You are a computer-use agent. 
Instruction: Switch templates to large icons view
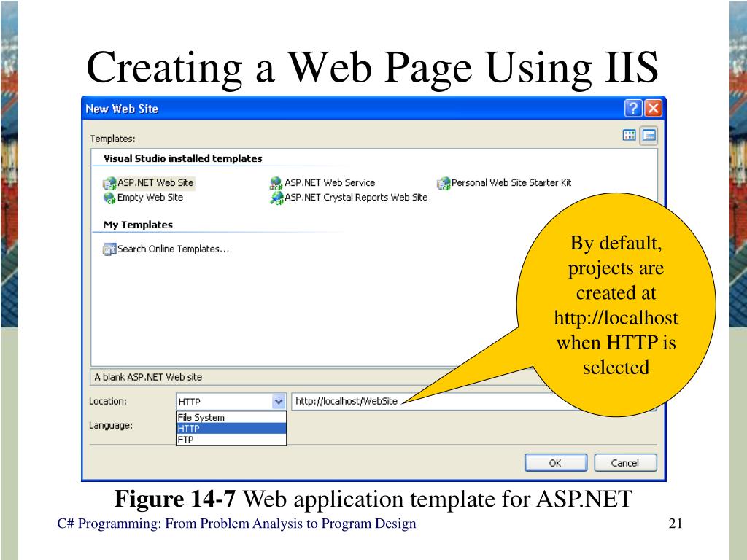[630, 135]
